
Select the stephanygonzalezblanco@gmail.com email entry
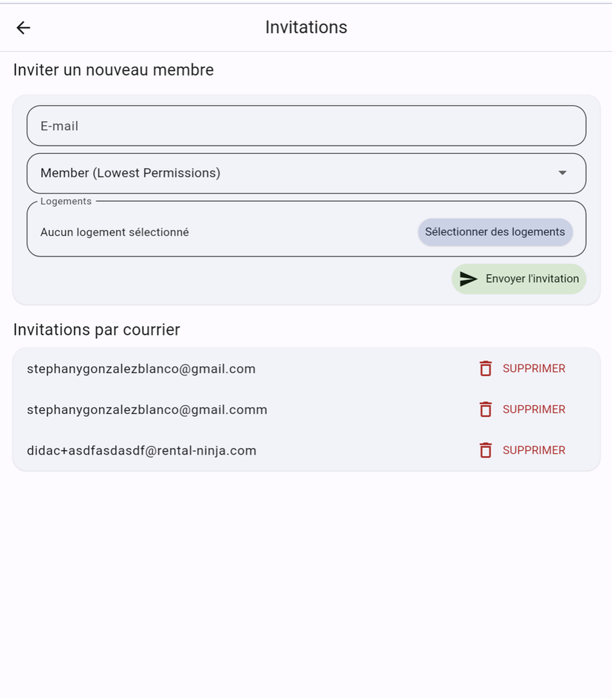141,369
